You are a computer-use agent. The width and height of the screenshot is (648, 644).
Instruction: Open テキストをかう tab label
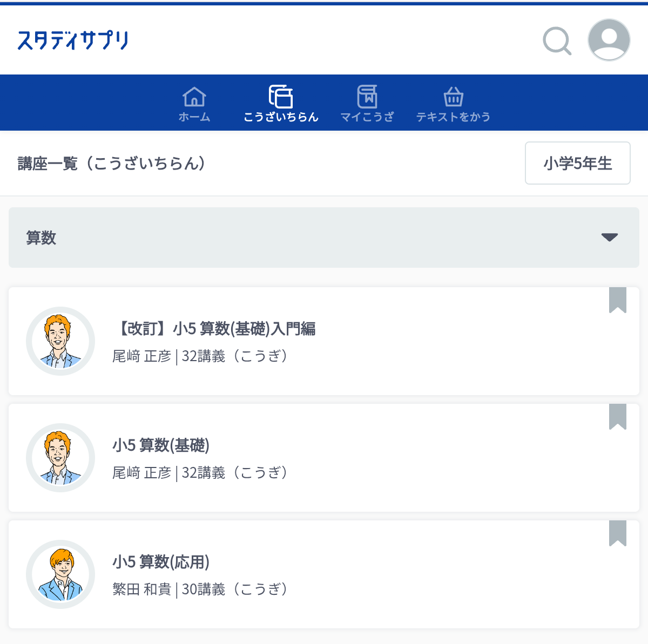click(x=454, y=117)
